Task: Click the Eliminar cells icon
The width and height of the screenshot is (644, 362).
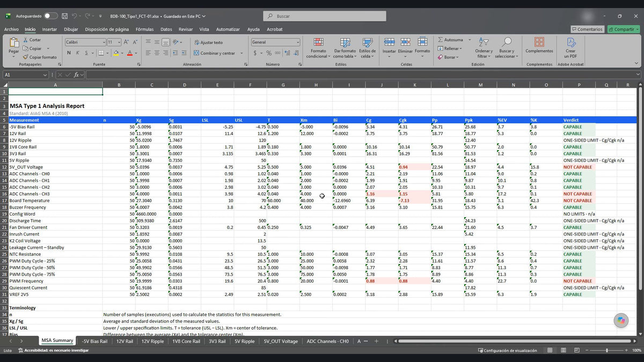Action: coord(405,41)
